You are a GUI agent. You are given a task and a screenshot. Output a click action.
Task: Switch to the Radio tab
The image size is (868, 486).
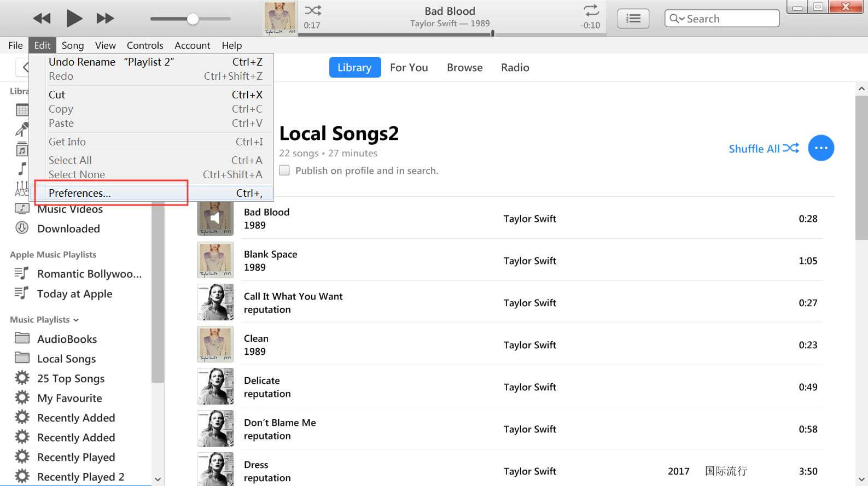tap(515, 67)
